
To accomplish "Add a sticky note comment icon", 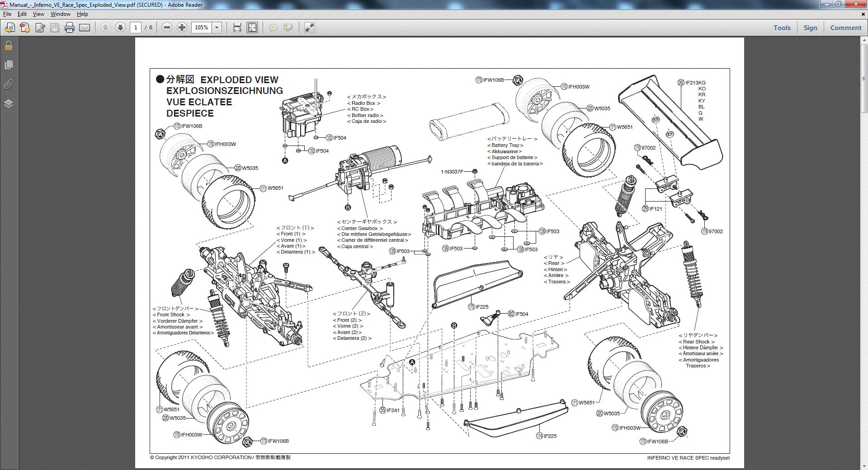I will 273,28.
